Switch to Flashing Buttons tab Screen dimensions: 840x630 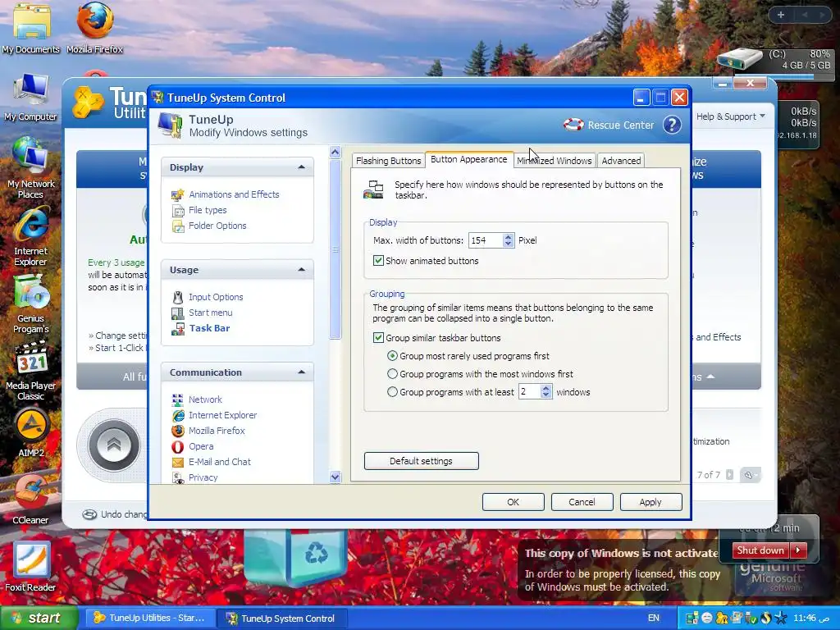click(388, 161)
